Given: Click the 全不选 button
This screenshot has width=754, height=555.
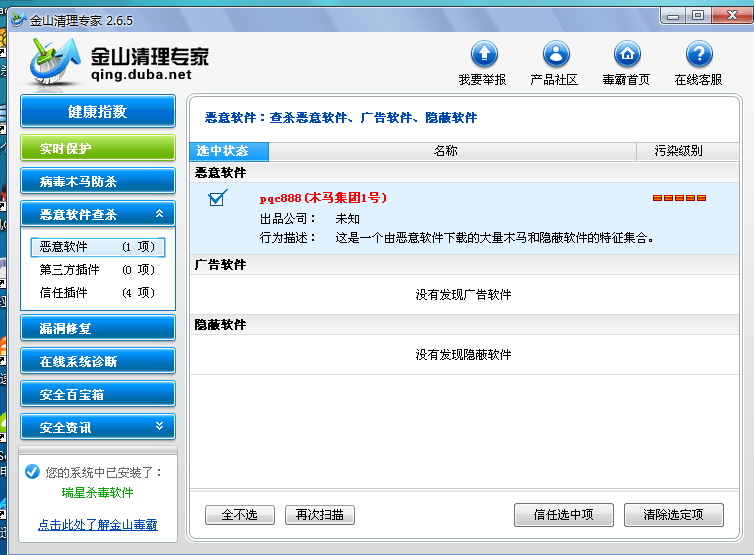Looking at the screenshot, I should (x=240, y=515).
